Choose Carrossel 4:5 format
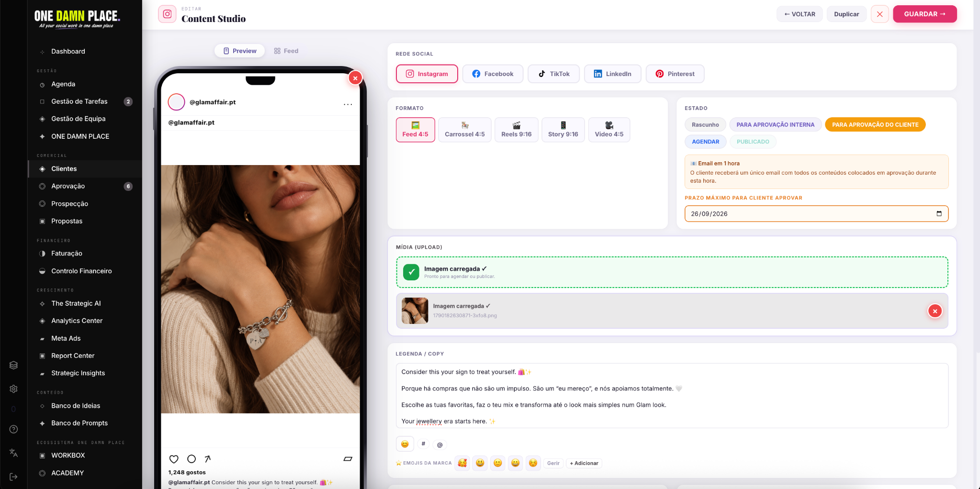Image resolution: width=980 pixels, height=489 pixels. [x=465, y=130]
